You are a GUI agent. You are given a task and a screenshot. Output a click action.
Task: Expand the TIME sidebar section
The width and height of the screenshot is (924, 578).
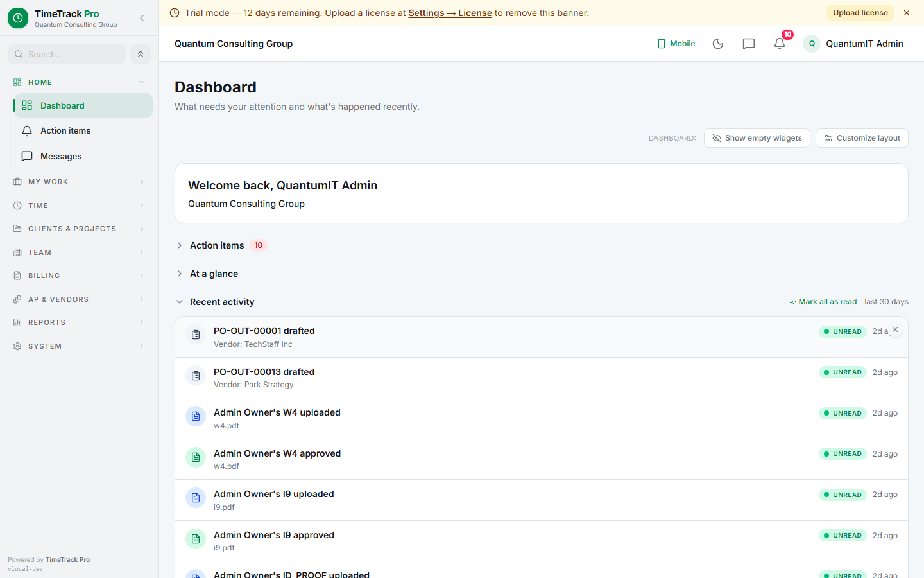point(80,206)
